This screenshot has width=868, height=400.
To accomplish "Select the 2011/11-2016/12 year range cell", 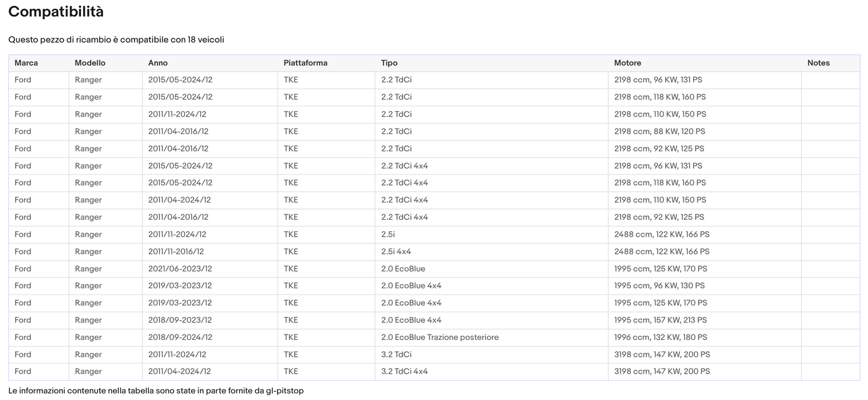I will pos(176,252).
